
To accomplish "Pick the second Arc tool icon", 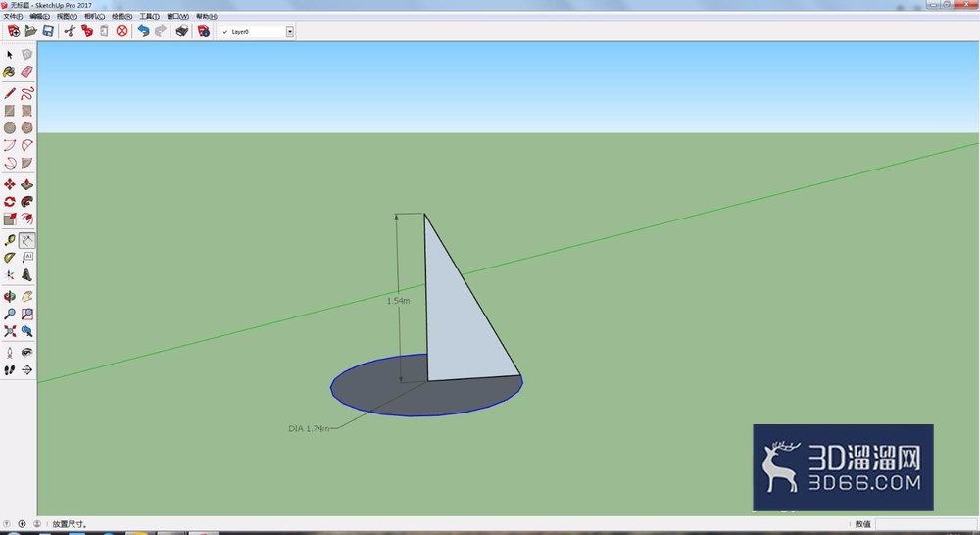I will tap(26, 146).
